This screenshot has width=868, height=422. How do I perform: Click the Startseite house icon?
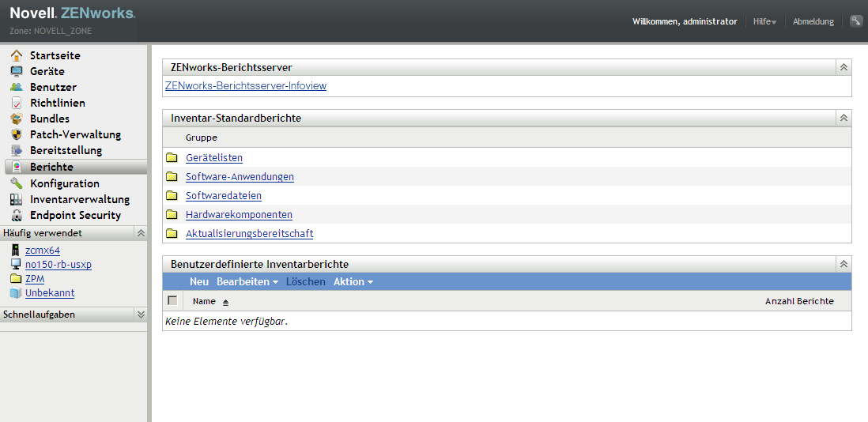(16, 55)
